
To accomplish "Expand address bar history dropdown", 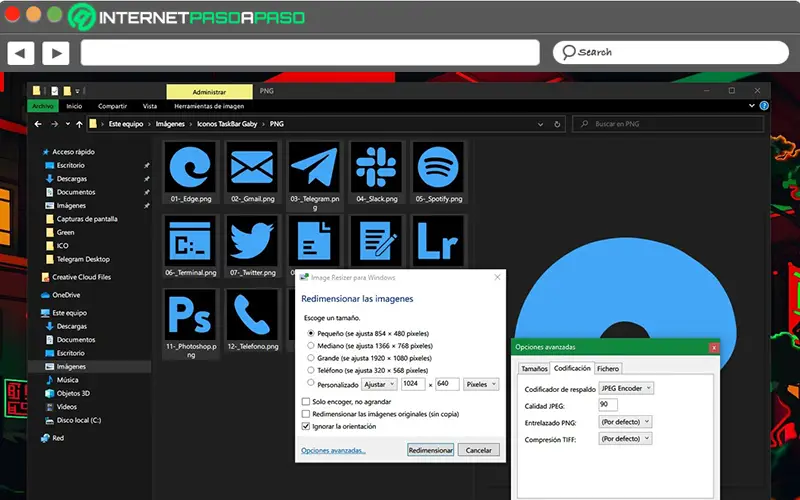I will [x=540, y=124].
